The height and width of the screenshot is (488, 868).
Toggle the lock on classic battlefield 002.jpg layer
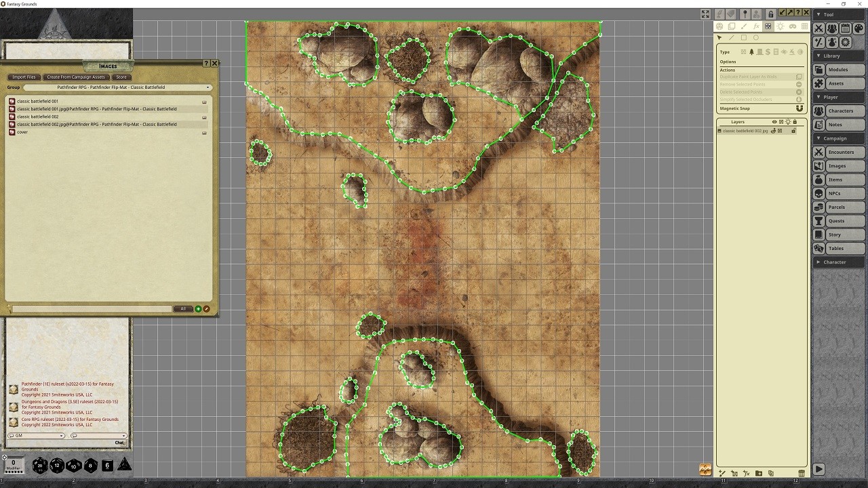[x=794, y=131]
